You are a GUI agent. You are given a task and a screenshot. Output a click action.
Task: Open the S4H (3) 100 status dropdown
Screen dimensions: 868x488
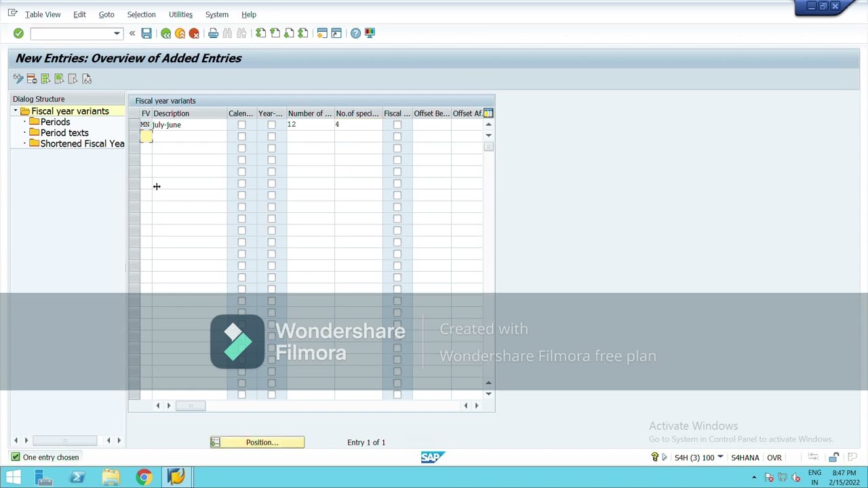click(x=720, y=457)
